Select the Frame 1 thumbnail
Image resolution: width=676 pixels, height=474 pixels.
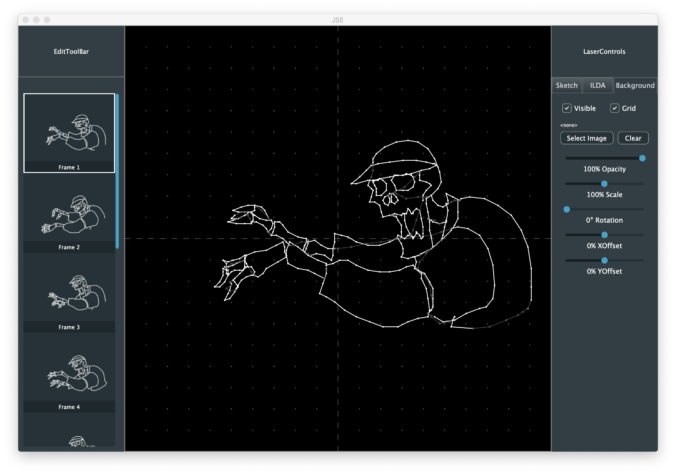(x=69, y=132)
